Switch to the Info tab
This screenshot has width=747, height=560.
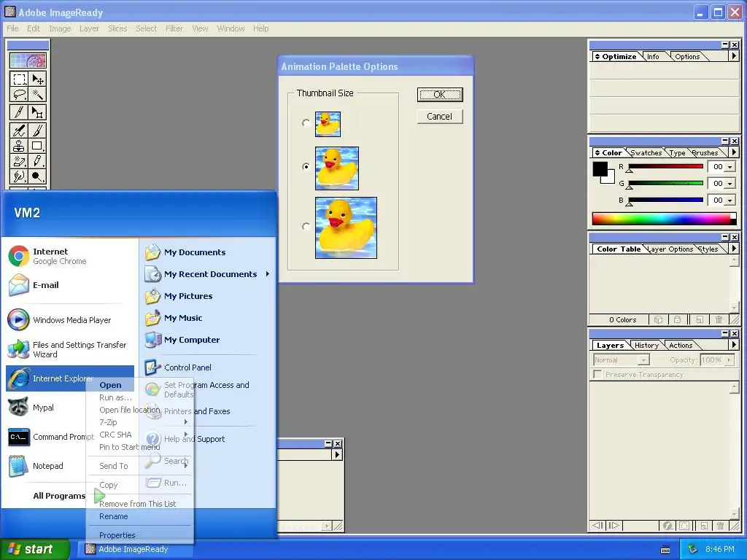(x=653, y=57)
